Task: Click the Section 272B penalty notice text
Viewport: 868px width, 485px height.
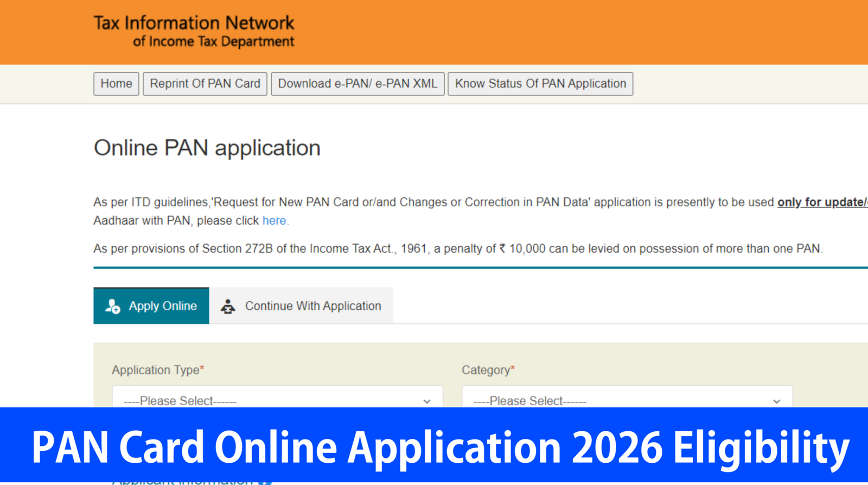Action: (458, 248)
